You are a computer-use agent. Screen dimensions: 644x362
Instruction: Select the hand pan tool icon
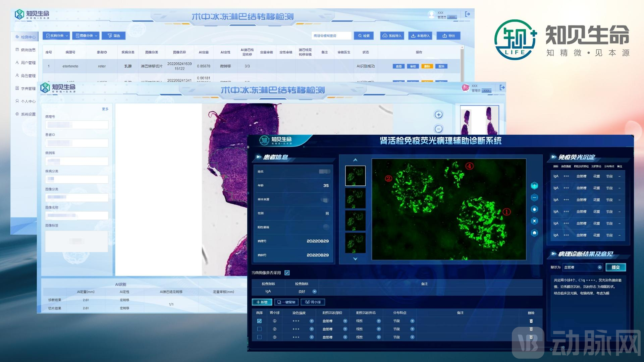coord(534,209)
